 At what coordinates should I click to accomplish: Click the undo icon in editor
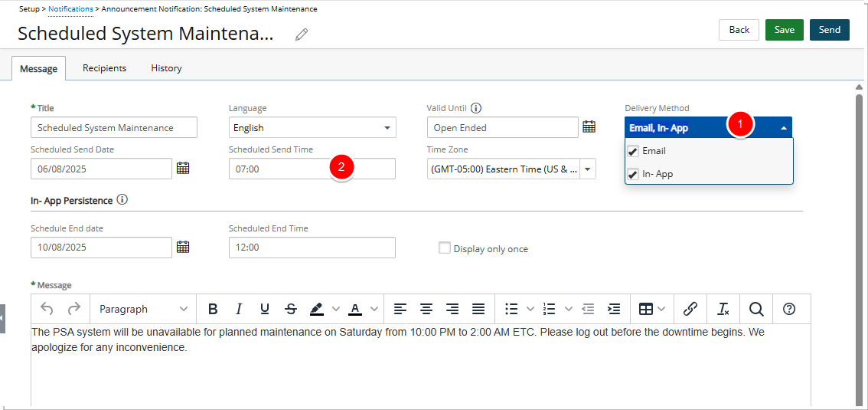click(47, 309)
